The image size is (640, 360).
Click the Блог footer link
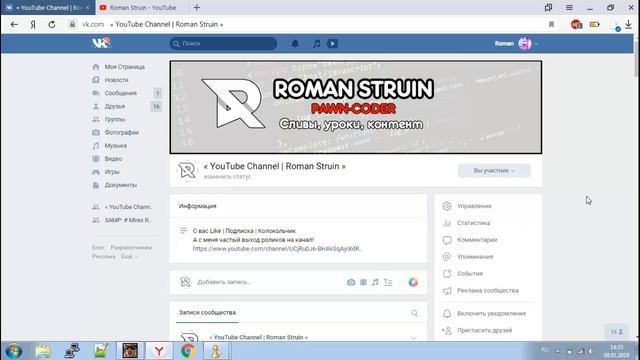pyautogui.click(x=98, y=247)
